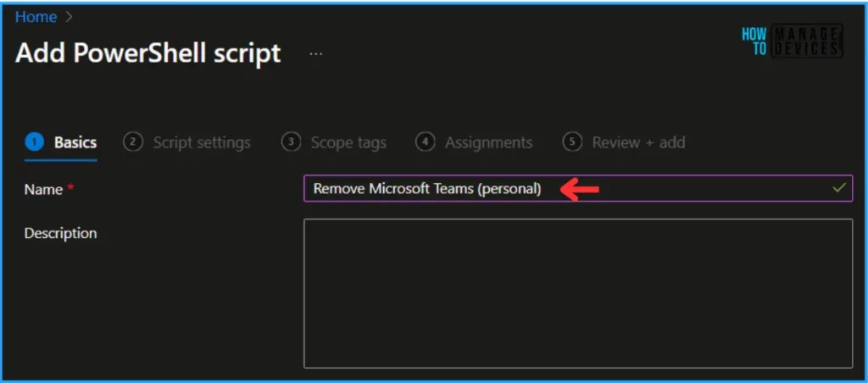Screen dimensions: 868x383
Task: Click the "Add PowerShell script" page heading
Action: [148, 53]
